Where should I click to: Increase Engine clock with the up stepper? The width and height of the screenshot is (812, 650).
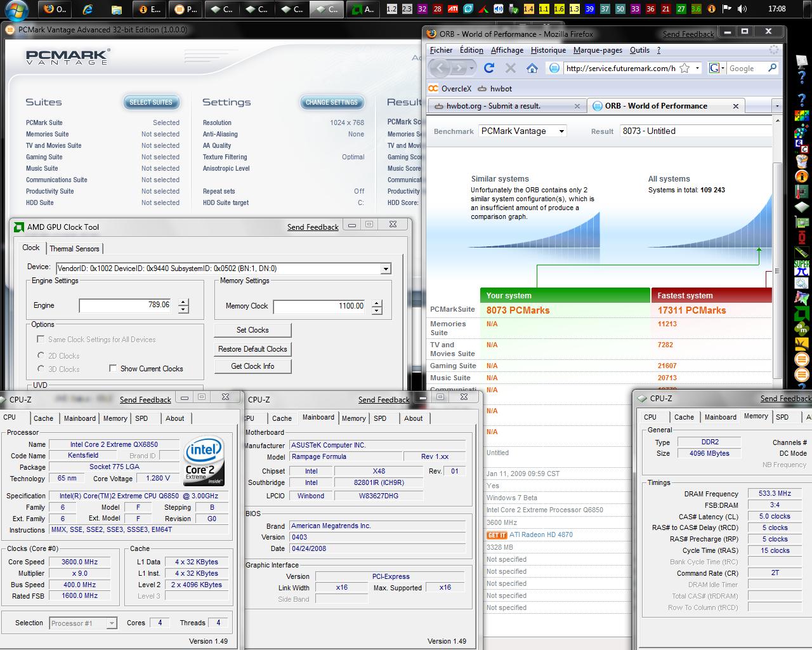click(183, 302)
